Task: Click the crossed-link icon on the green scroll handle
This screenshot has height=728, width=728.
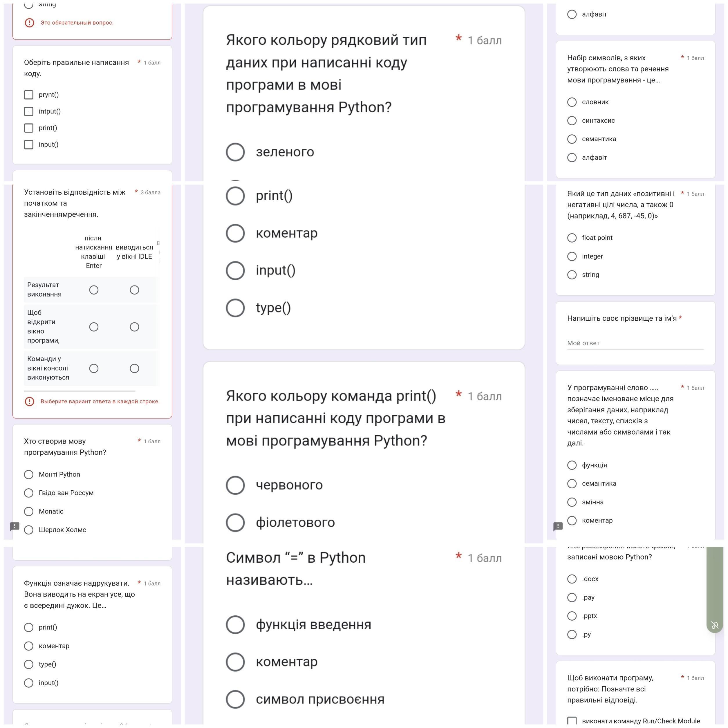Action: 714,626
